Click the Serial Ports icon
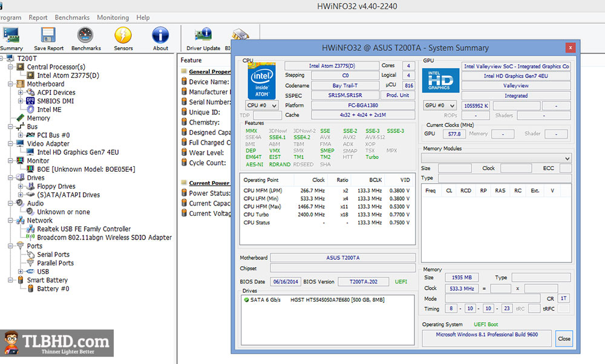This screenshot has width=605, height=364. pos(30,255)
